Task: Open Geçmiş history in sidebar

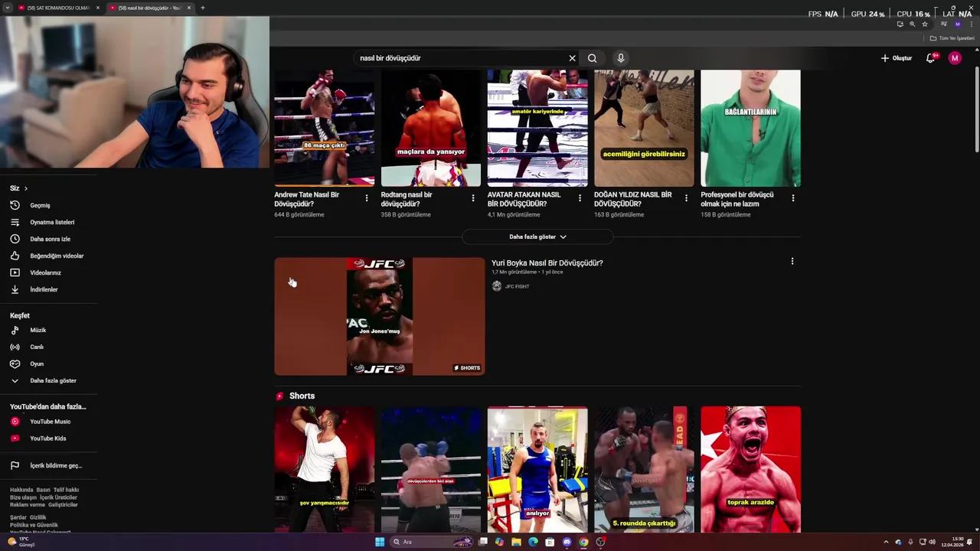Action: pyautogui.click(x=48, y=205)
